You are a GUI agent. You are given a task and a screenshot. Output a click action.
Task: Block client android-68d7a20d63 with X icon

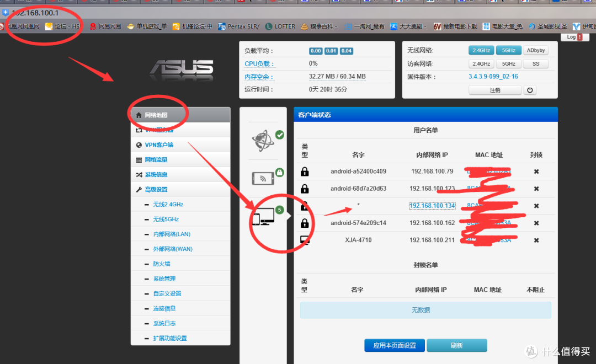536,189
